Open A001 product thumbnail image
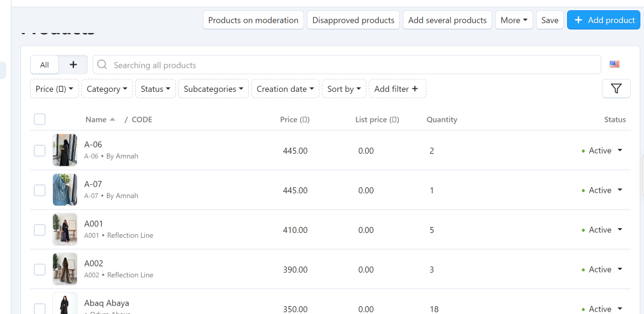Screen dimensions: 644x314 tap(65, 229)
